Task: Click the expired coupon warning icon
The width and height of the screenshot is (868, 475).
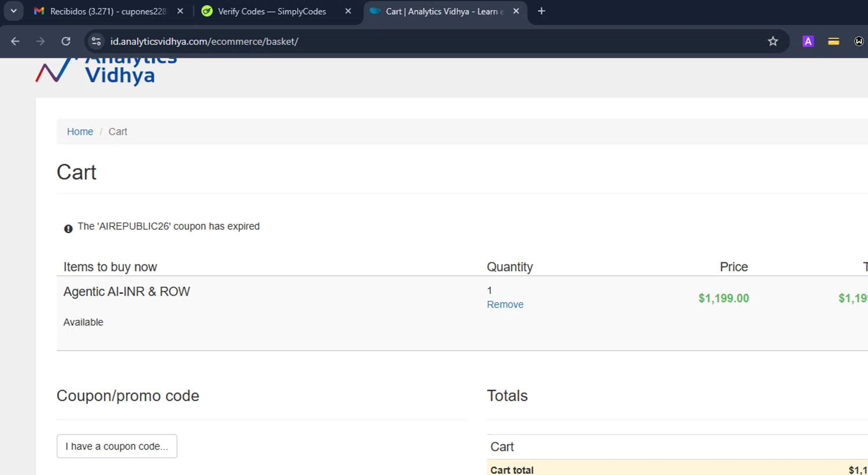Action: [68, 229]
